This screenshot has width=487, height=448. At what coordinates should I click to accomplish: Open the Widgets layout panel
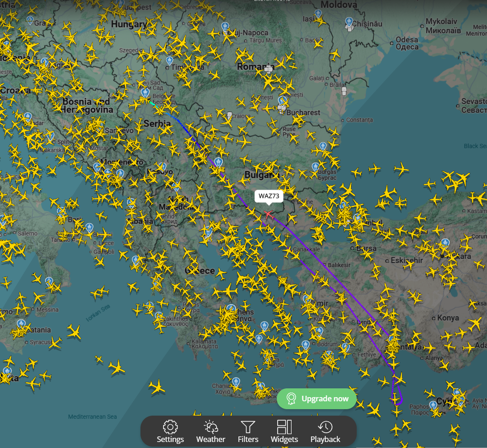(x=284, y=431)
